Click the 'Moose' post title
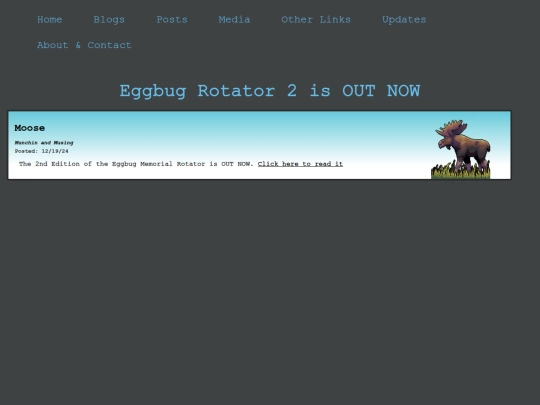 point(30,128)
